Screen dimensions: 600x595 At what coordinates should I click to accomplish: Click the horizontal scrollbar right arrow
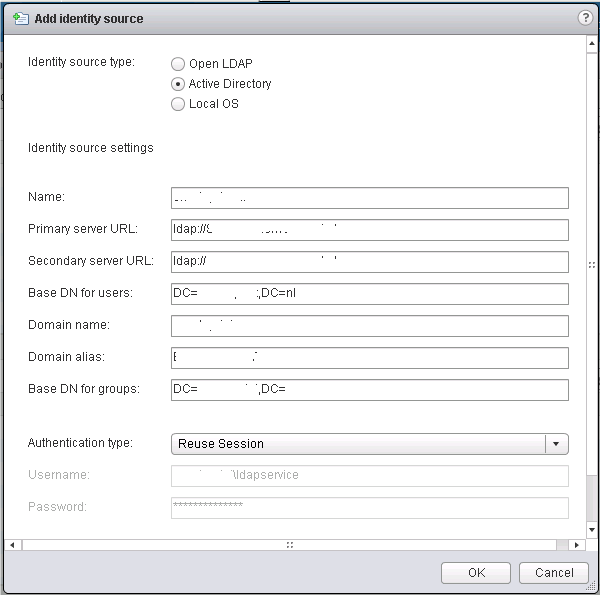[x=577, y=545]
